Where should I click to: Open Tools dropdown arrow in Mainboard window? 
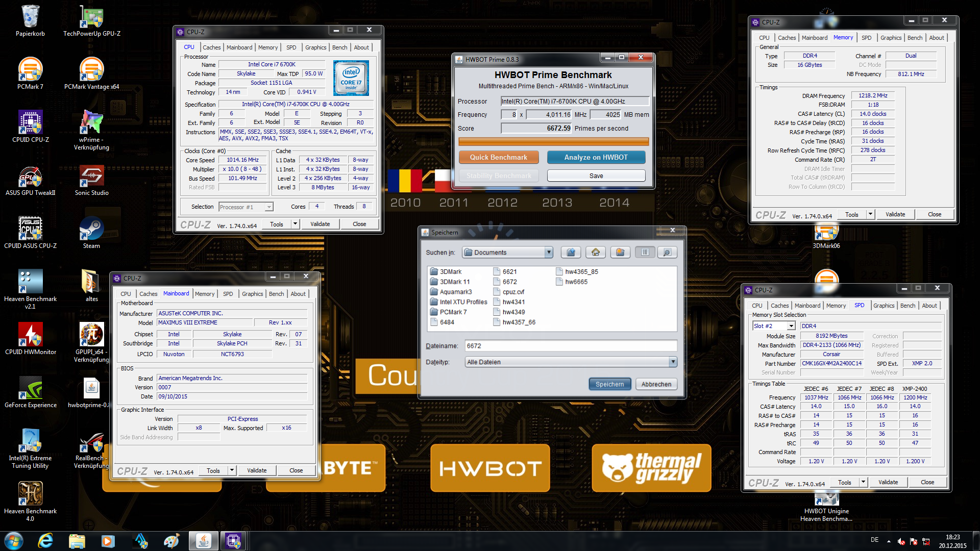pos(232,470)
